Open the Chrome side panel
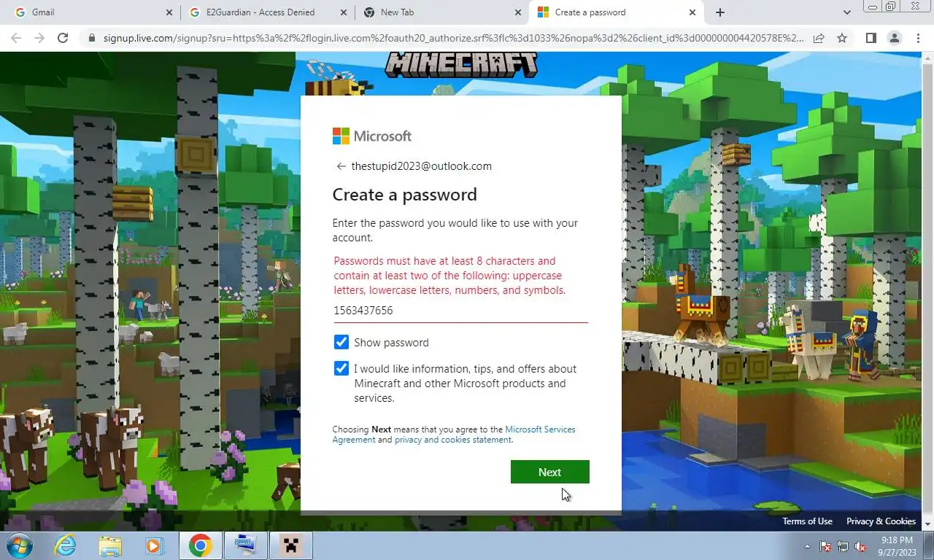Viewport: 934px width, 560px height. (x=871, y=38)
